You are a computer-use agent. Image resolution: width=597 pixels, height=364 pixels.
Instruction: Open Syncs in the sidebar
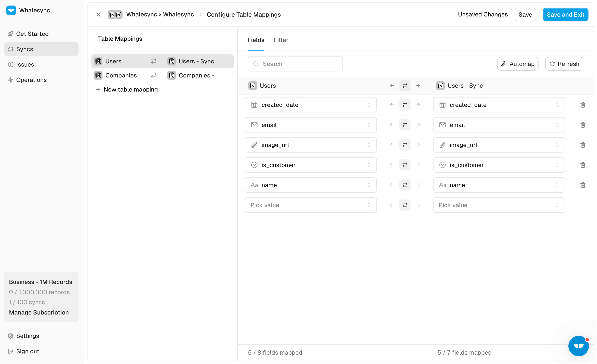coord(41,49)
